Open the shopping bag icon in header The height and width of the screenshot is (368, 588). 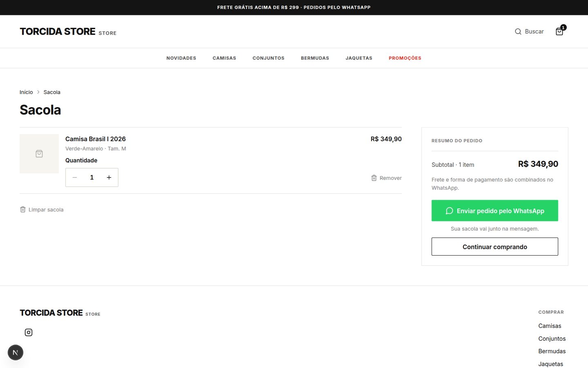tap(559, 31)
